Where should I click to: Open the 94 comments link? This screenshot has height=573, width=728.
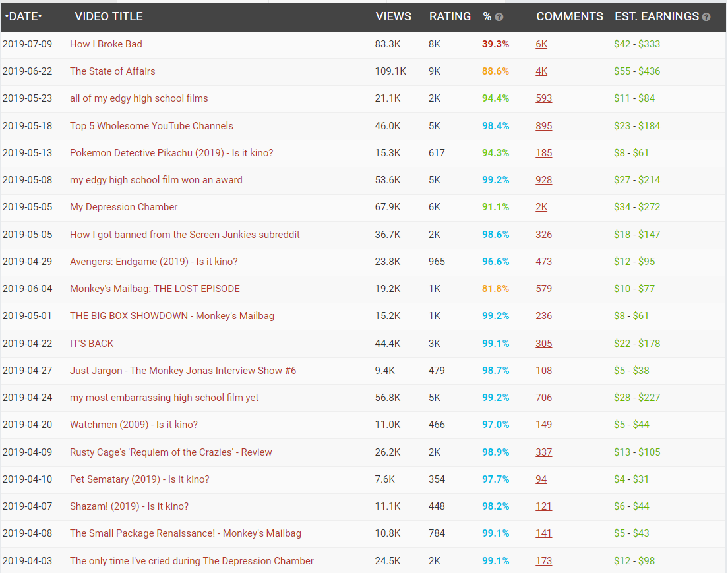point(541,479)
